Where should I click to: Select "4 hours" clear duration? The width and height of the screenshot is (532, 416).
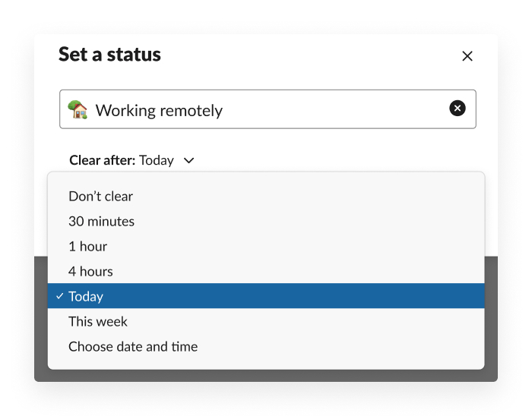pos(90,271)
